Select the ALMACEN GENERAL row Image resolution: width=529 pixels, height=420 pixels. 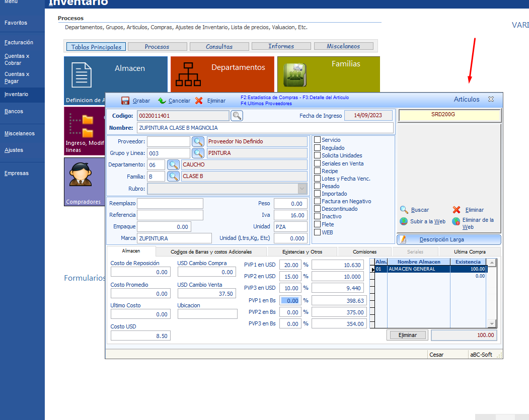coord(418,269)
